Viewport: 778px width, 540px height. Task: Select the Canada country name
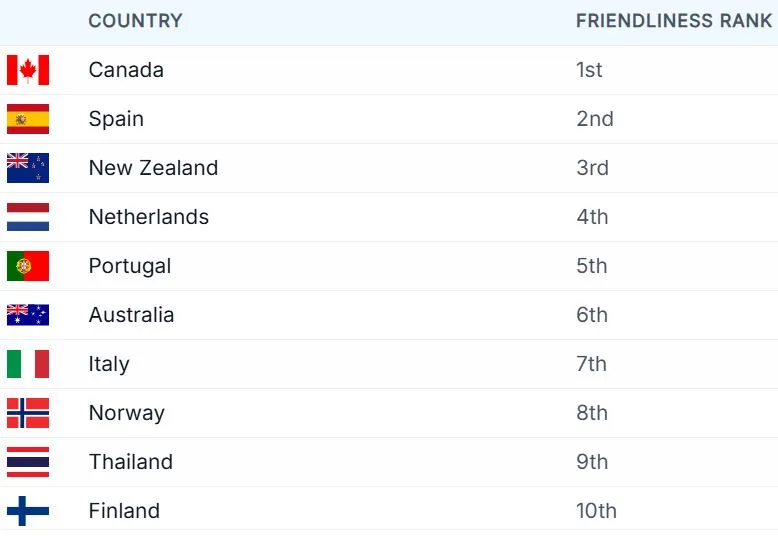[x=126, y=70]
